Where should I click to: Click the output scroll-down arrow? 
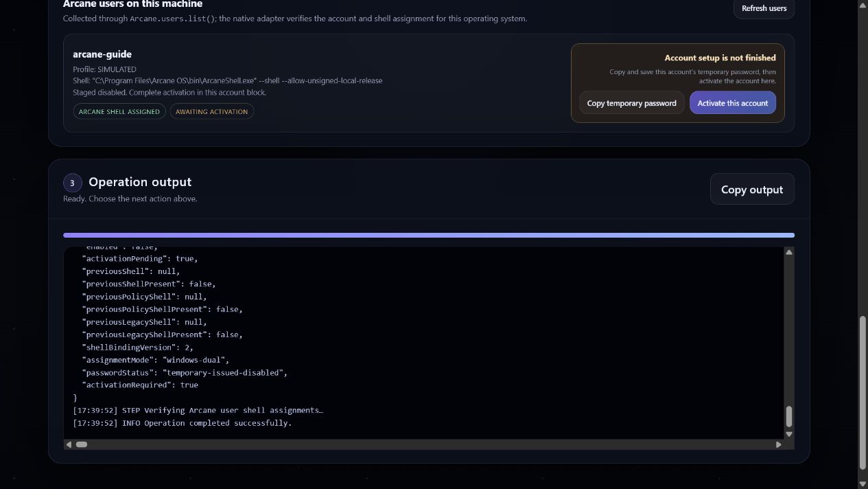789,434
